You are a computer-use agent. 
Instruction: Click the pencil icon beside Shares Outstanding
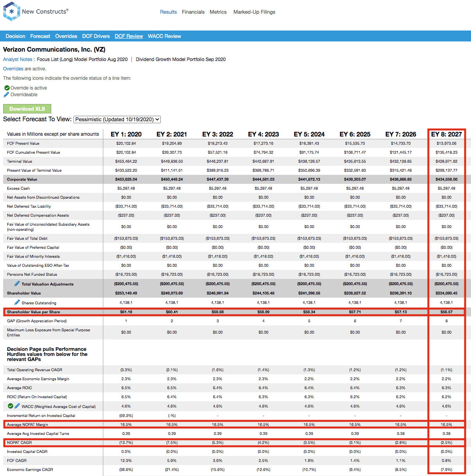17,302
